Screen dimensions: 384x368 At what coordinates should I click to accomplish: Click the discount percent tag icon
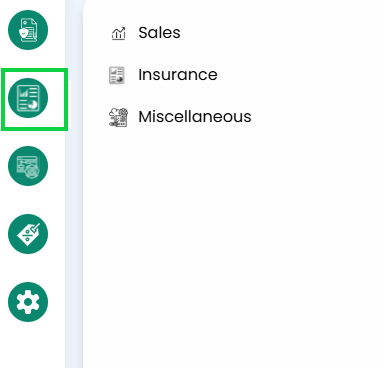(28, 234)
